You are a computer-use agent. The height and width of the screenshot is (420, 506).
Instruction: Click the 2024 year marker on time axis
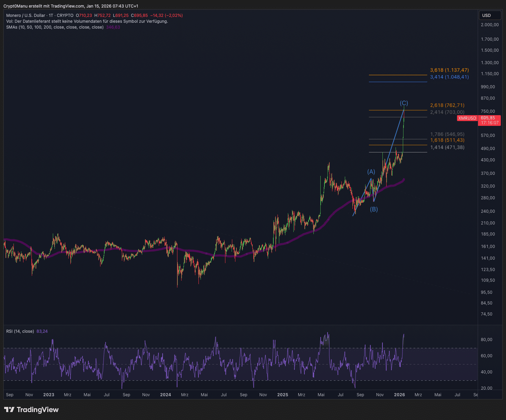165,395
